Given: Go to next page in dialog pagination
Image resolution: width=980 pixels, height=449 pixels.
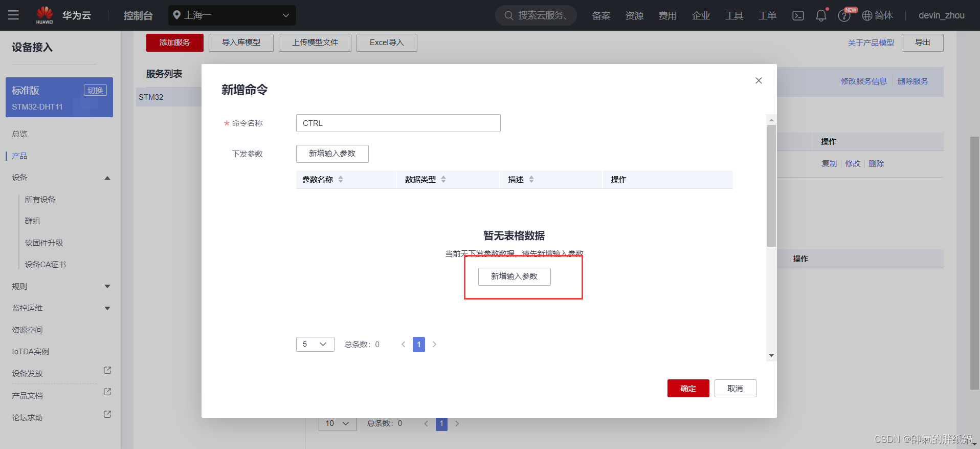Looking at the screenshot, I should (434, 344).
